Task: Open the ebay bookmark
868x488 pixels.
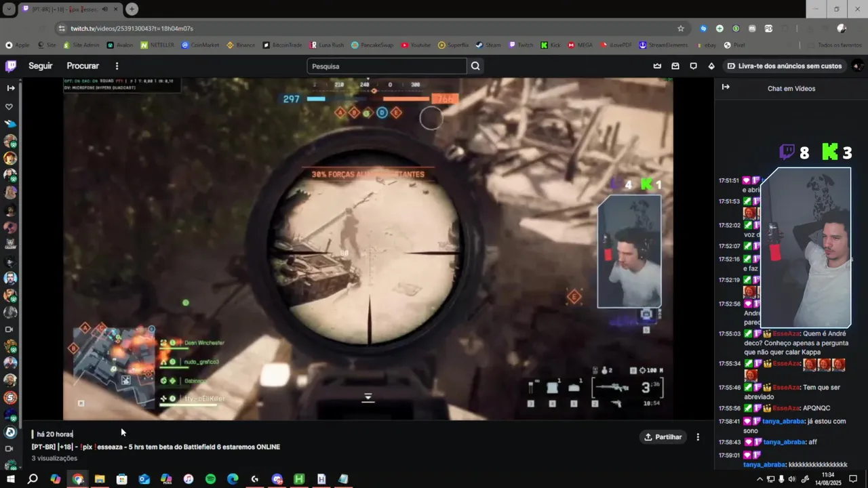Action: 706,45
